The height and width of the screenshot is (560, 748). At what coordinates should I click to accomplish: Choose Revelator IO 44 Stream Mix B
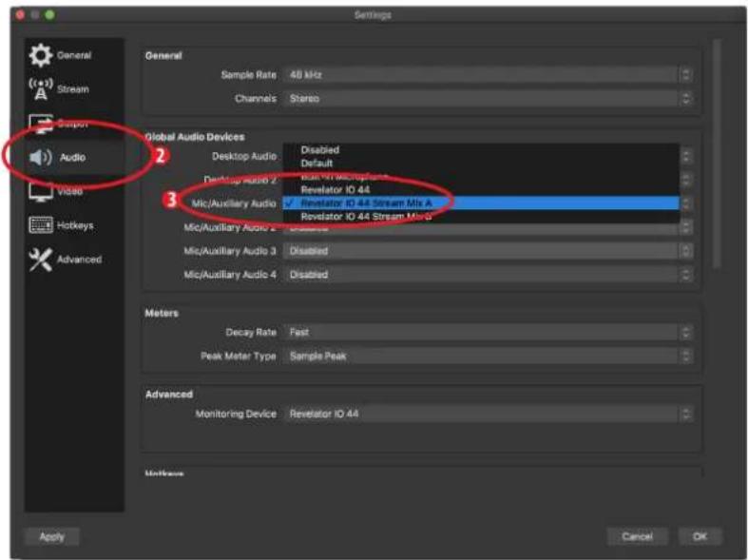tap(481, 216)
